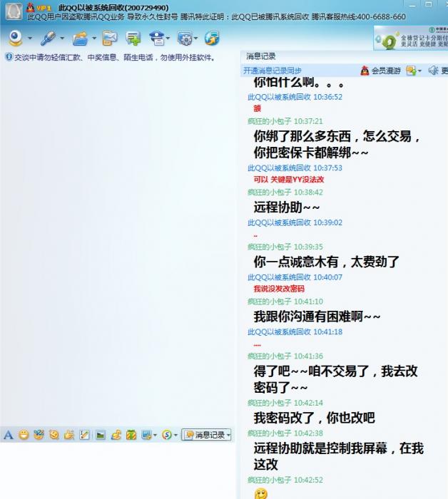The height and width of the screenshot is (499, 448).
Task: Click the thumbs-up hand gesture icon
Action: (69, 434)
